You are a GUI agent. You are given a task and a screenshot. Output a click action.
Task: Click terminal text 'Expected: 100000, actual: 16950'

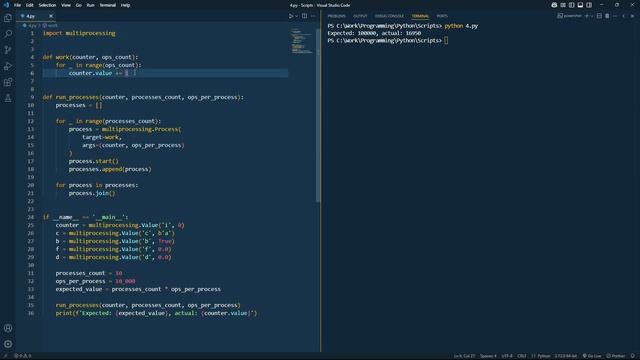(374, 33)
